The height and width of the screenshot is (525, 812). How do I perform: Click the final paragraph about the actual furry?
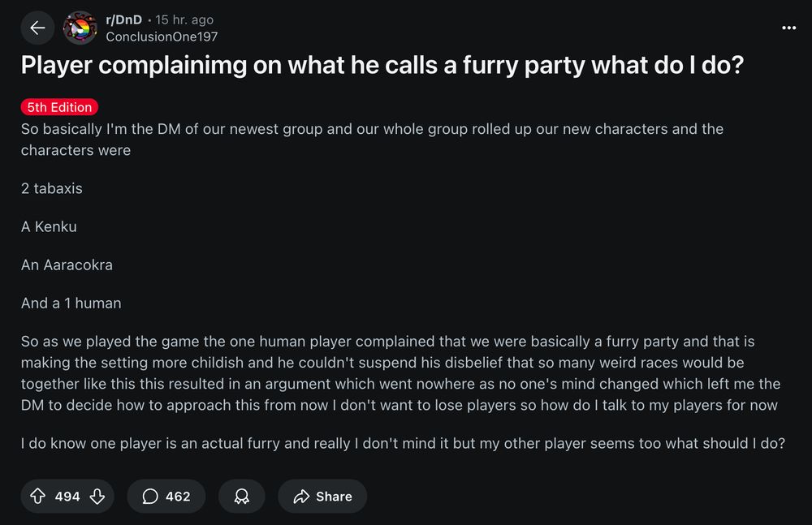pyautogui.click(x=403, y=444)
